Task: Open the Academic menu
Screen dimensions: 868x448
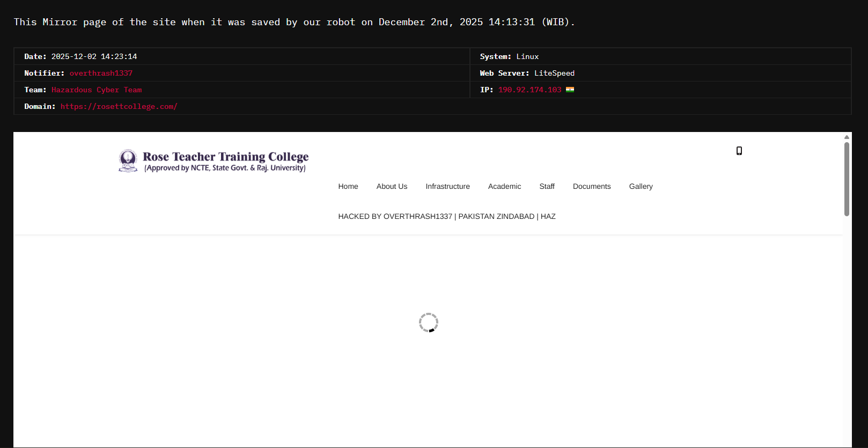Action: point(504,186)
